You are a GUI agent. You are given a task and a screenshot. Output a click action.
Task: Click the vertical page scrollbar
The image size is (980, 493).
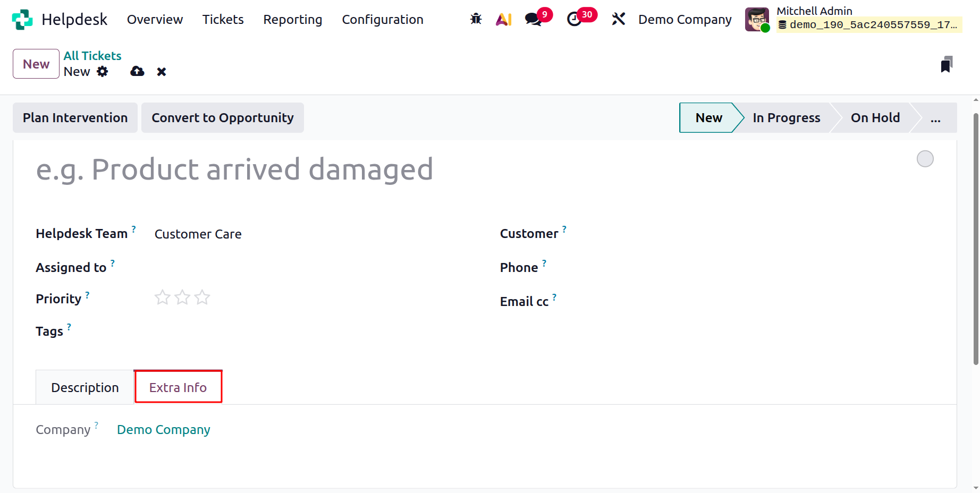(x=976, y=239)
